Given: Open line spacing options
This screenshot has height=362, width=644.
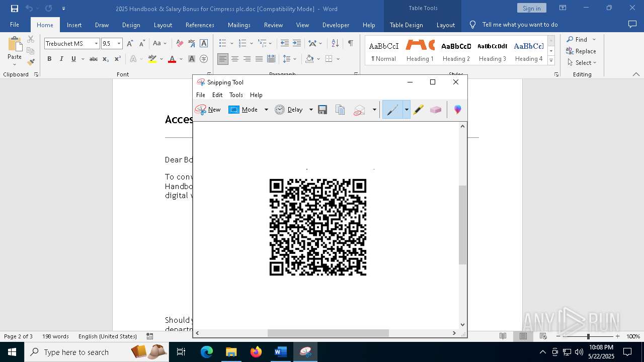Looking at the screenshot, I should click(x=289, y=59).
